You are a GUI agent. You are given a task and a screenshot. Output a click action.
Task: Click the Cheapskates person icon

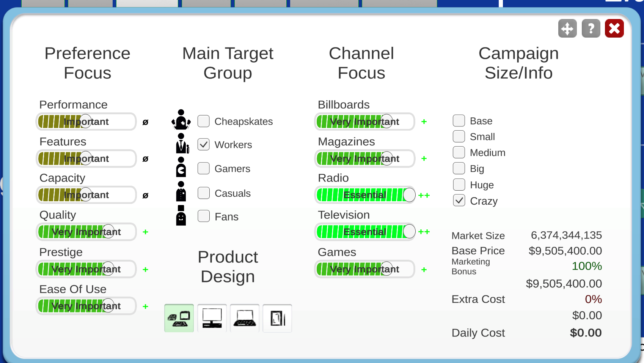point(181,120)
